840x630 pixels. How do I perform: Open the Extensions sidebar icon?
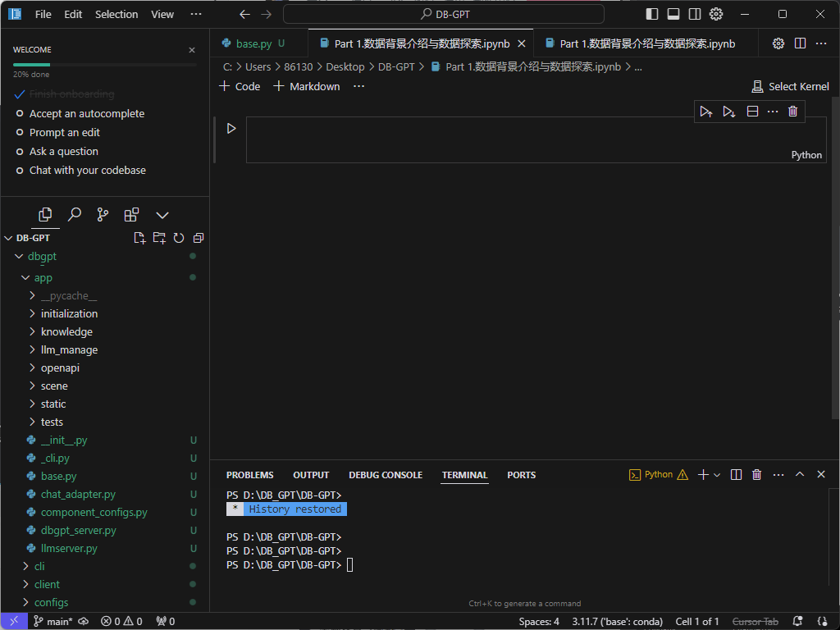tap(131, 215)
